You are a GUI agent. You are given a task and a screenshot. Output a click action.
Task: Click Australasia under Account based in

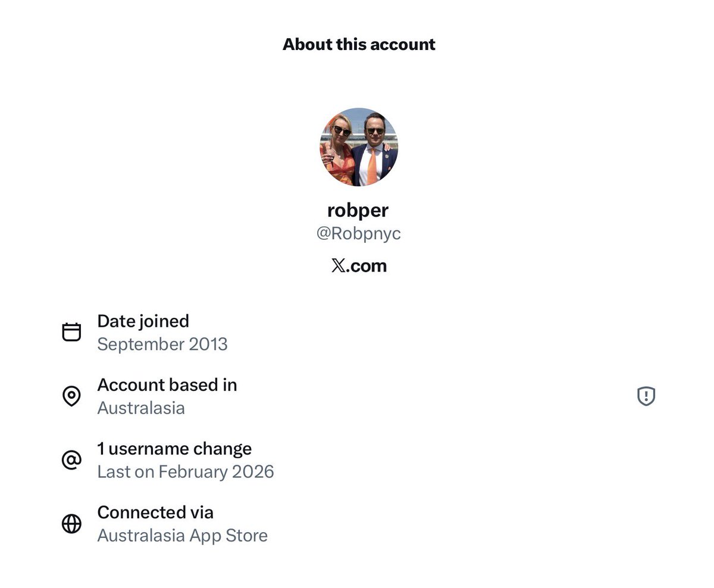141,408
